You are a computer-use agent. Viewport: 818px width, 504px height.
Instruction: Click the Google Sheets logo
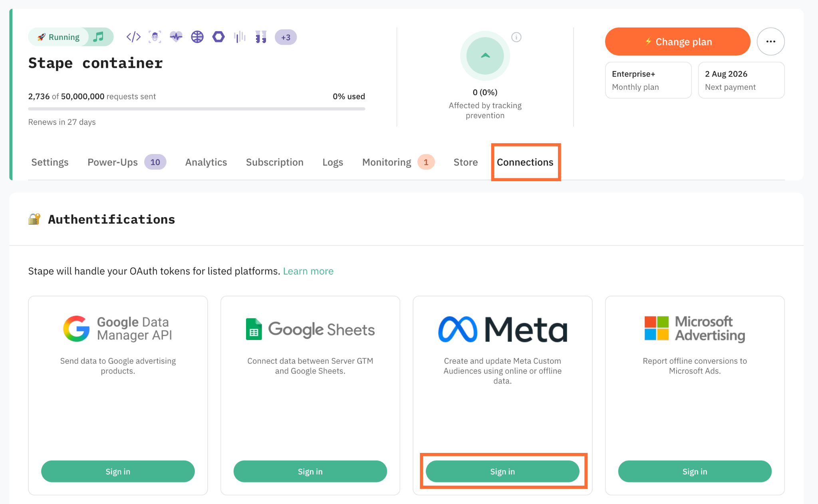point(310,329)
